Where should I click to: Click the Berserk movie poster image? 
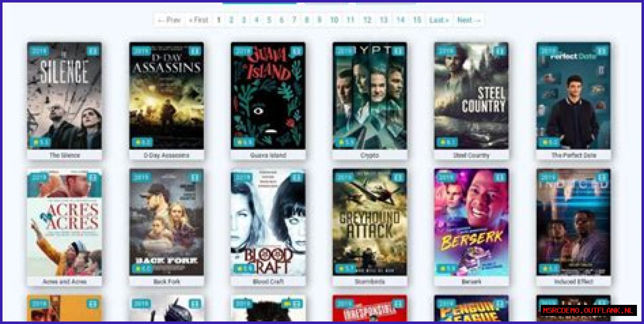(471, 222)
